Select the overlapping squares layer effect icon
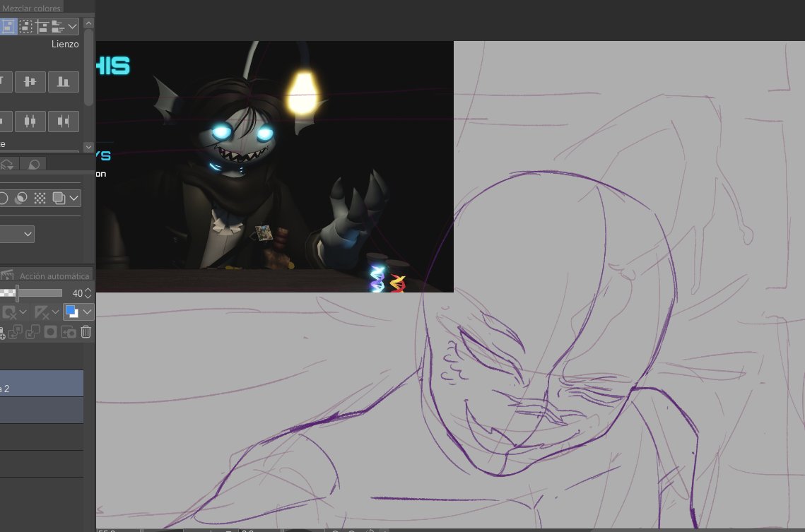The width and height of the screenshot is (805, 532). 59,198
